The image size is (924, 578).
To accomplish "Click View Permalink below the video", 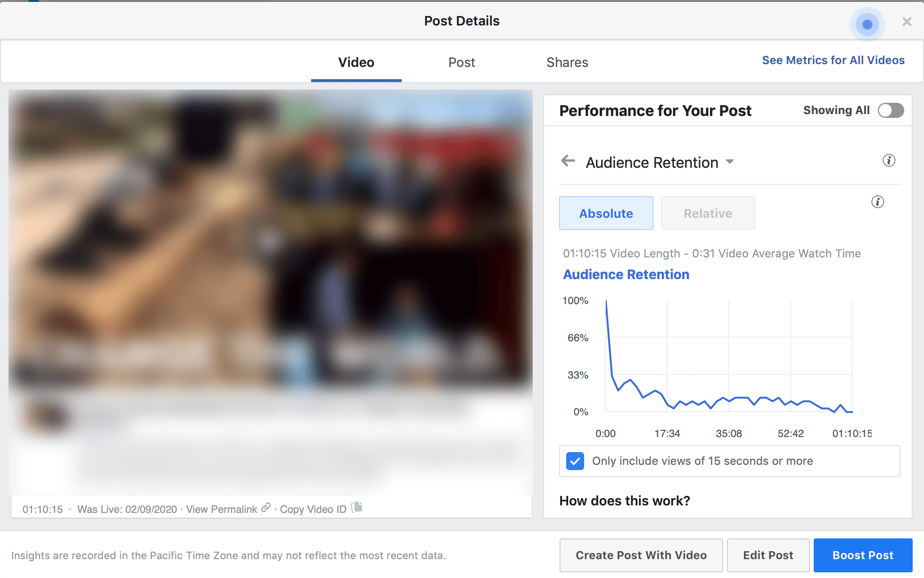I will pyautogui.click(x=221, y=509).
